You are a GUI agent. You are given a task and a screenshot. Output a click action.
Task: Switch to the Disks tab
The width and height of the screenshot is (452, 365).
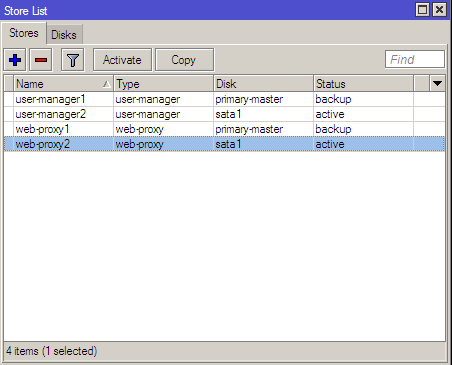pyautogui.click(x=64, y=35)
